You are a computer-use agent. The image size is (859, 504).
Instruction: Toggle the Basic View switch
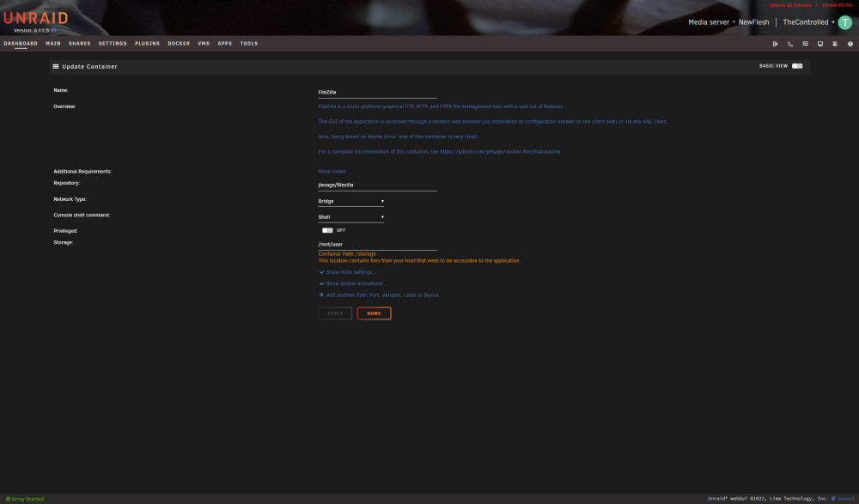pos(797,66)
